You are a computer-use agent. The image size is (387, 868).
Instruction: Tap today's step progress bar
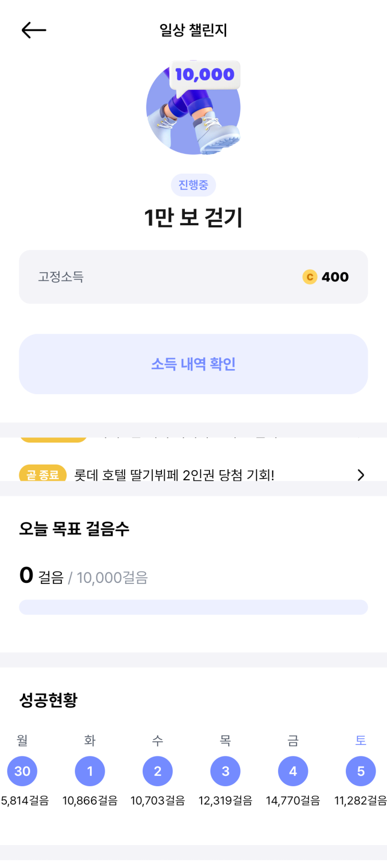[193, 607]
